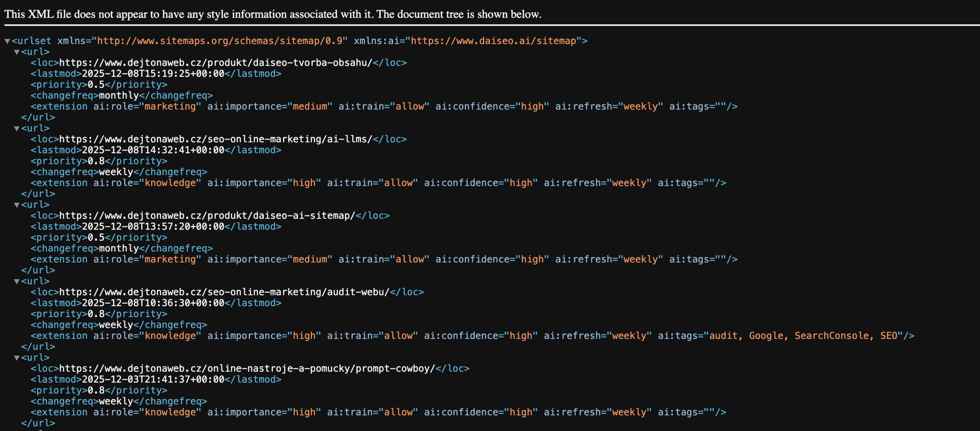
Task: Click the ai:tags value with SearchConsole
Action: pos(804,336)
